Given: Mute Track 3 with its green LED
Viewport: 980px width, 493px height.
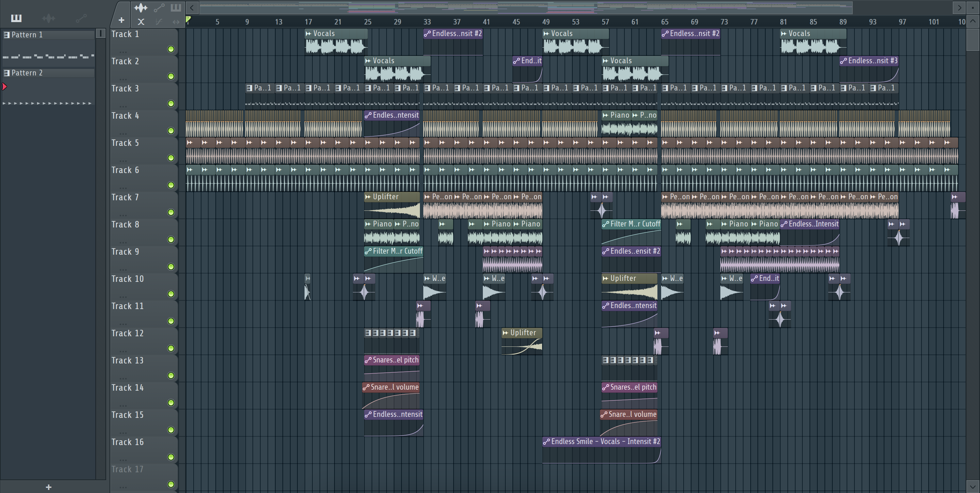Looking at the screenshot, I should [x=171, y=103].
